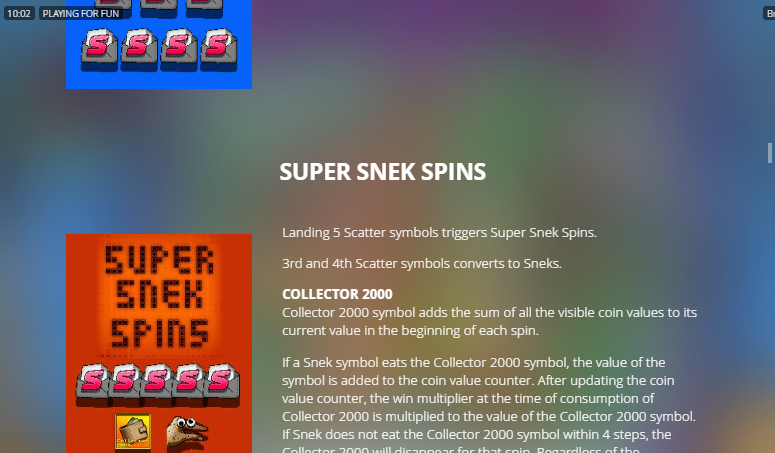The height and width of the screenshot is (453, 775).
Task: Pick the middle scatter in the five-scatter row
Action: [x=157, y=383]
